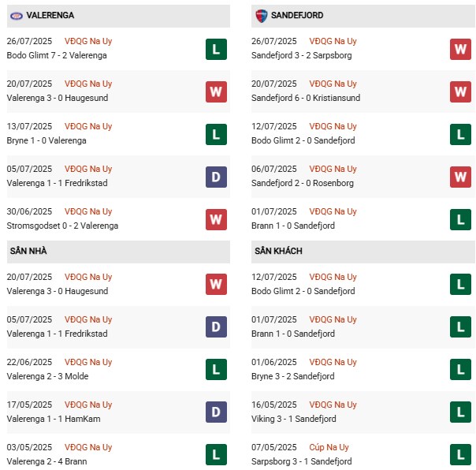Screen dimensions: 476x470
Task: Click the L badge for Bryne 1 - 0 Valerenga
Action: point(216,134)
